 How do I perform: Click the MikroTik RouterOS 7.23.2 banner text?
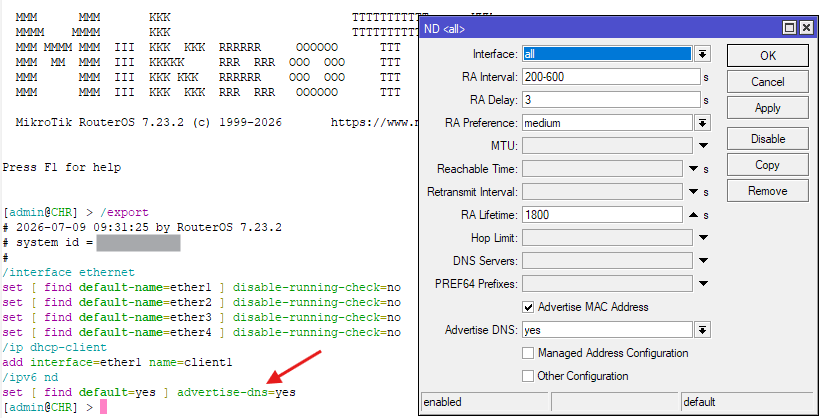(149, 122)
